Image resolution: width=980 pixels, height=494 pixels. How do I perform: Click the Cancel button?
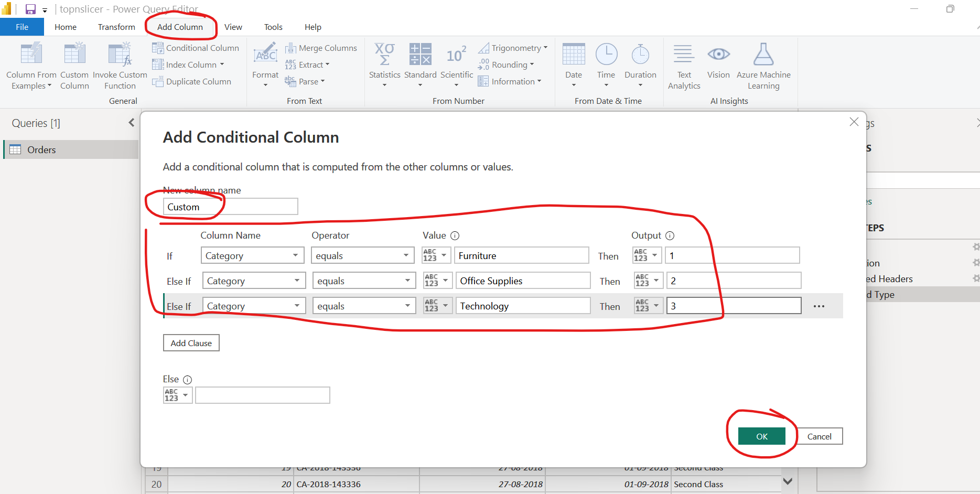[x=819, y=436]
